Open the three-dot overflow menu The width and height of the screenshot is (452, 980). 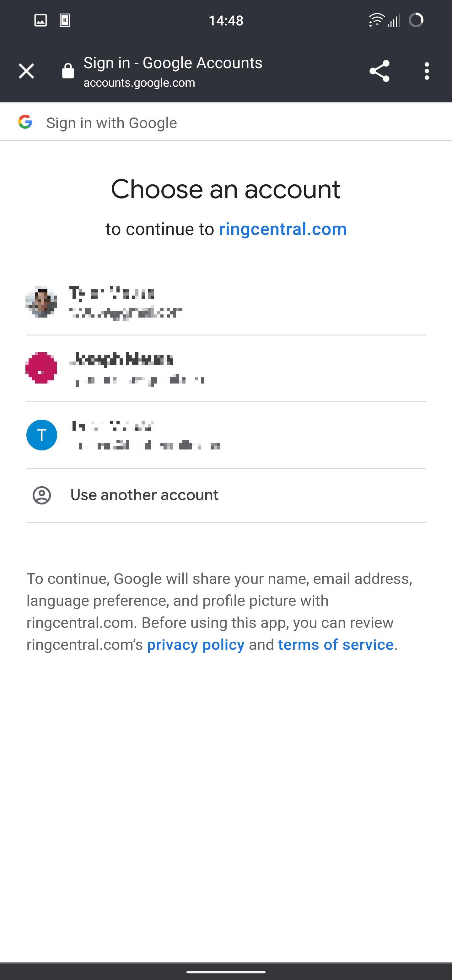coord(427,71)
